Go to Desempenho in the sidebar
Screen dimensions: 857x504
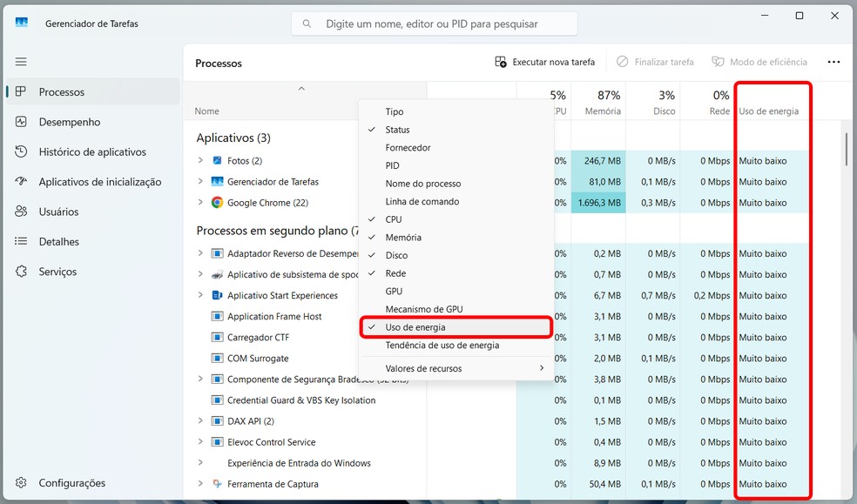[x=70, y=122]
